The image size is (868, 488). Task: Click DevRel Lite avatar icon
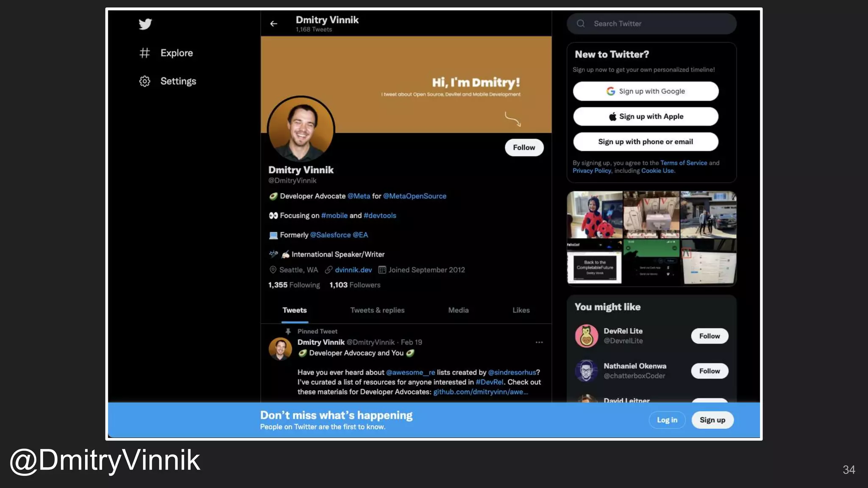(x=586, y=336)
